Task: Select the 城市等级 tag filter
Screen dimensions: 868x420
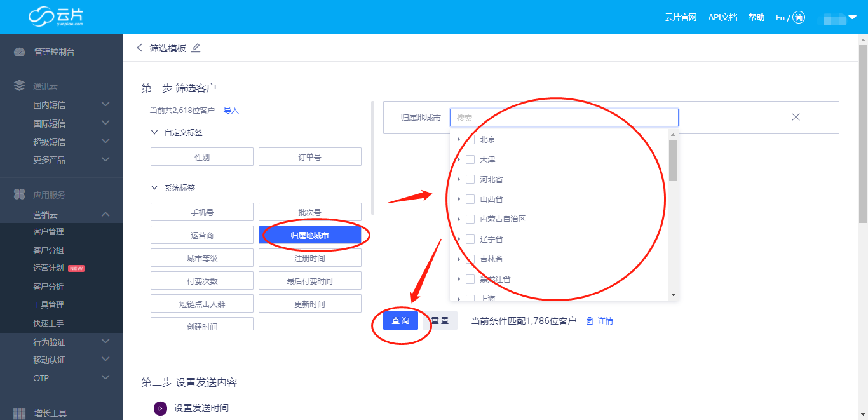Action: pyautogui.click(x=202, y=258)
